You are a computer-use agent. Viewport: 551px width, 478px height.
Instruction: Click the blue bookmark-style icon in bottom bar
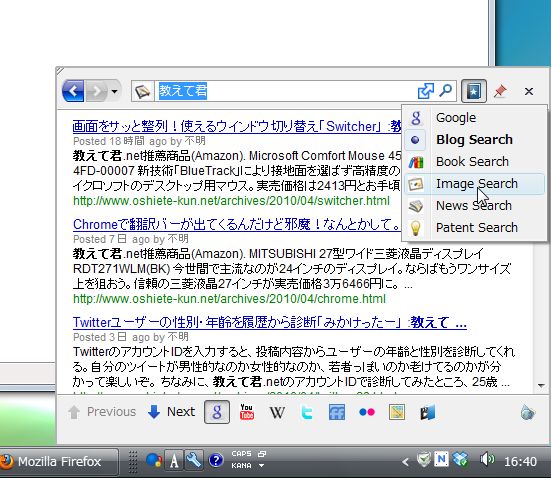click(x=427, y=412)
